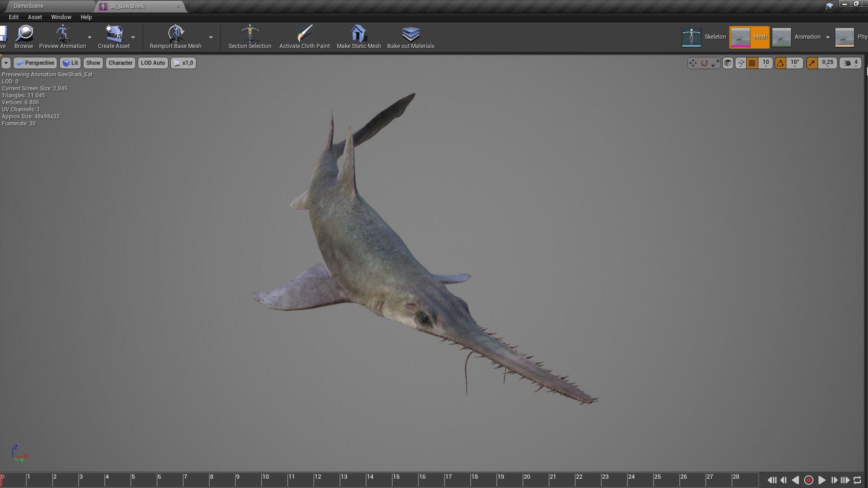Expand the Preview Animation dropdown arrow

[x=89, y=37]
